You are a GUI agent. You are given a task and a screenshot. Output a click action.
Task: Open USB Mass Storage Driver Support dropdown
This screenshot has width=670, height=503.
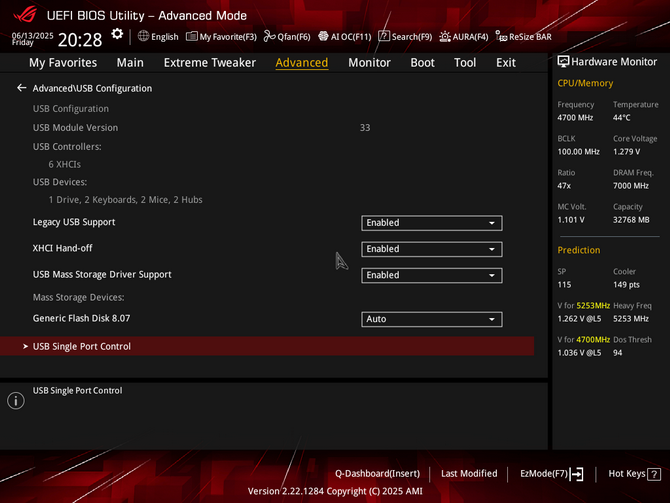432,275
